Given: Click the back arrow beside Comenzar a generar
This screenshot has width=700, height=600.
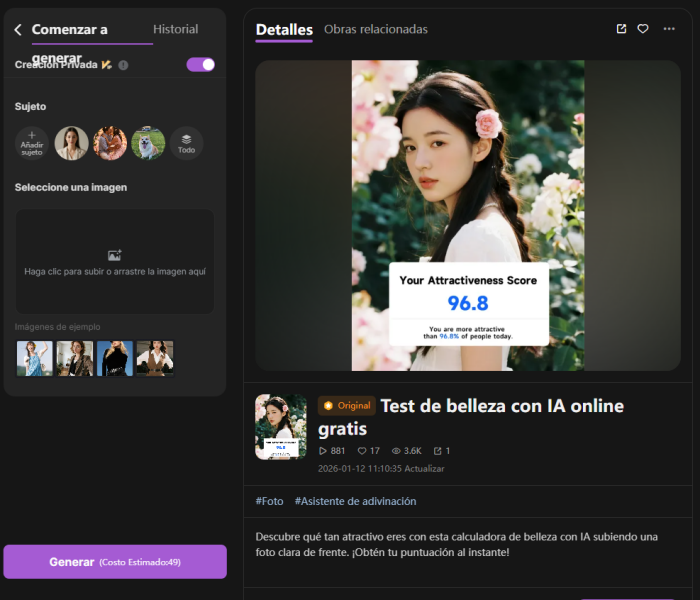Looking at the screenshot, I should pos(18,30).
